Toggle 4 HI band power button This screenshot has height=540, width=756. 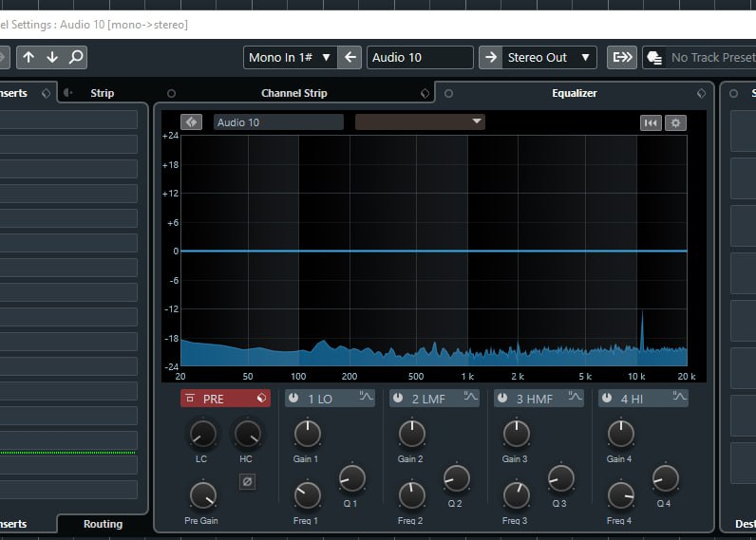[607, 398]
